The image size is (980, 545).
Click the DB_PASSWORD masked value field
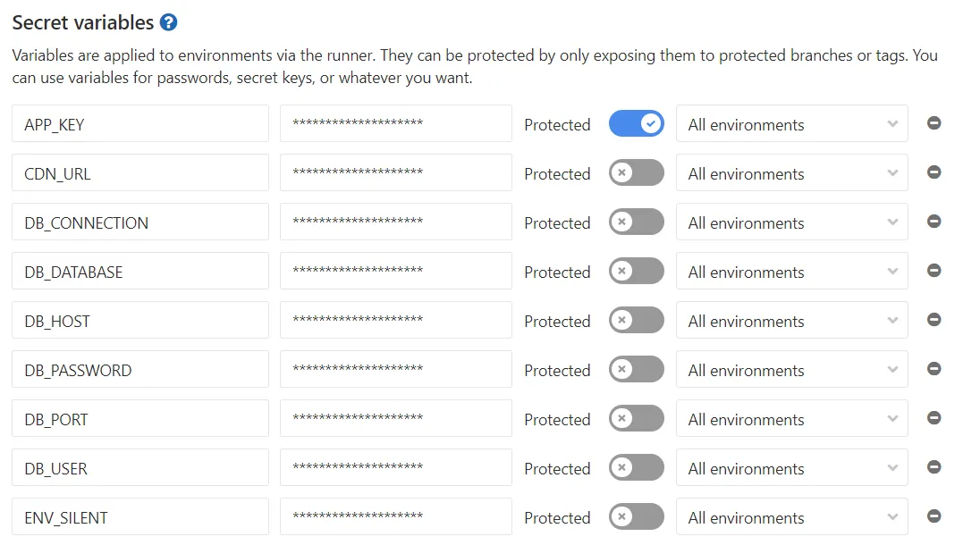(x=395, y=370)
